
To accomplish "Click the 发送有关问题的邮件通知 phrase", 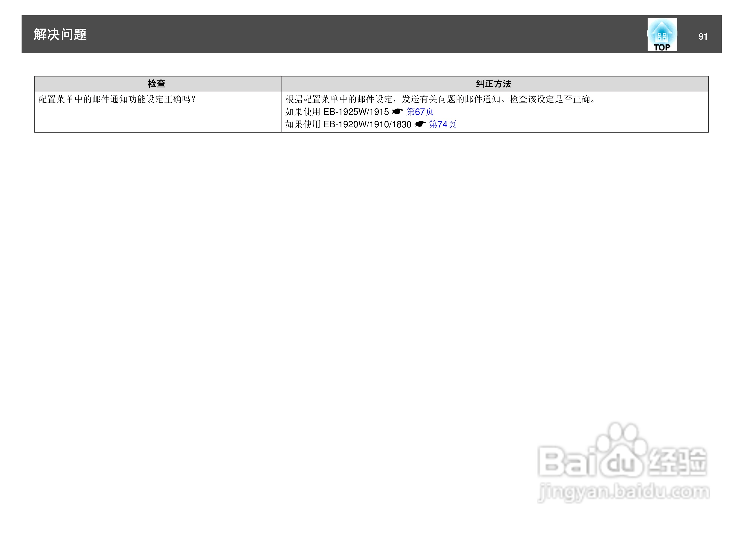I will click(x=451, y=99).
